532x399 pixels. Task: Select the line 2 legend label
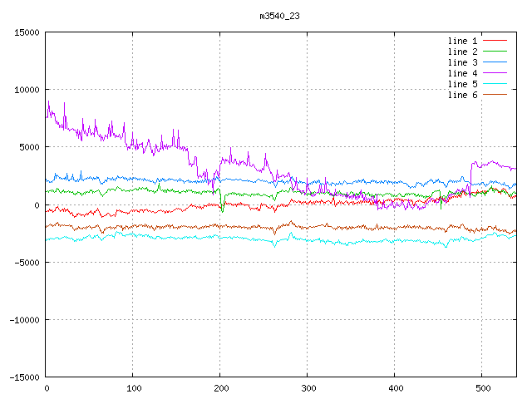click(462, 52)
